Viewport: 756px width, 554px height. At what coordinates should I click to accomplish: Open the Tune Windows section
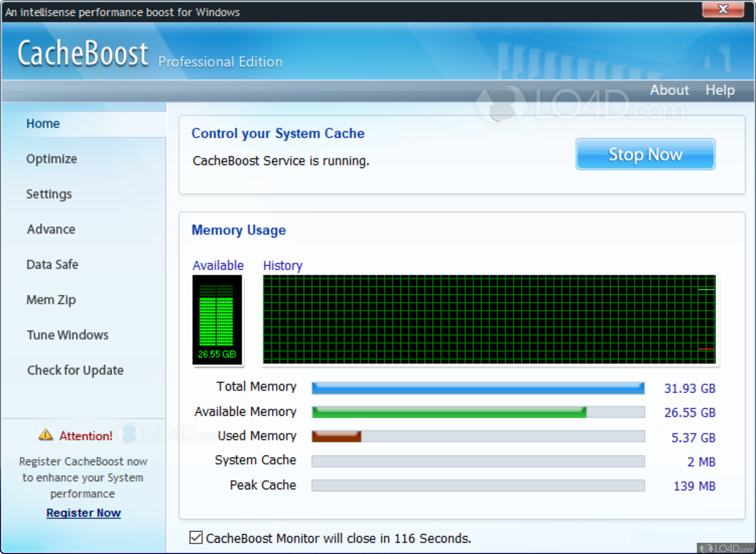point(68,335)
